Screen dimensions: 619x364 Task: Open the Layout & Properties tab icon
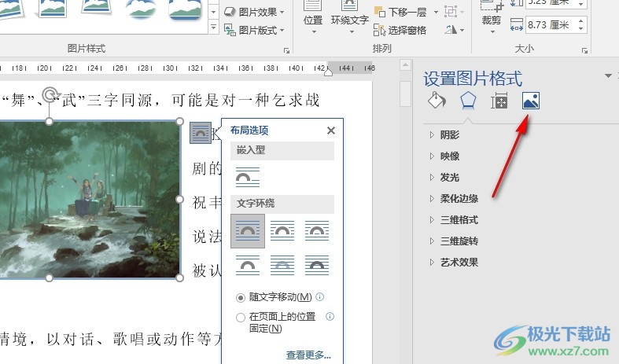(x=499, y=101)
